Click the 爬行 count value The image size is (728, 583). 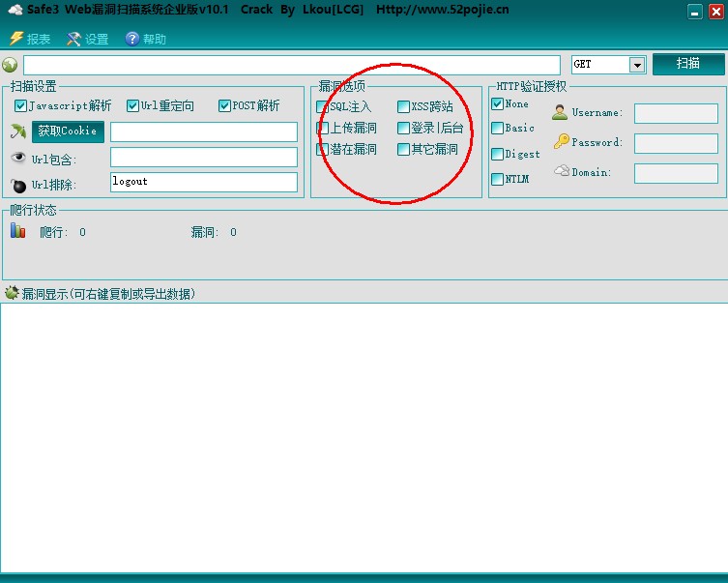click(x=82, y=232)
